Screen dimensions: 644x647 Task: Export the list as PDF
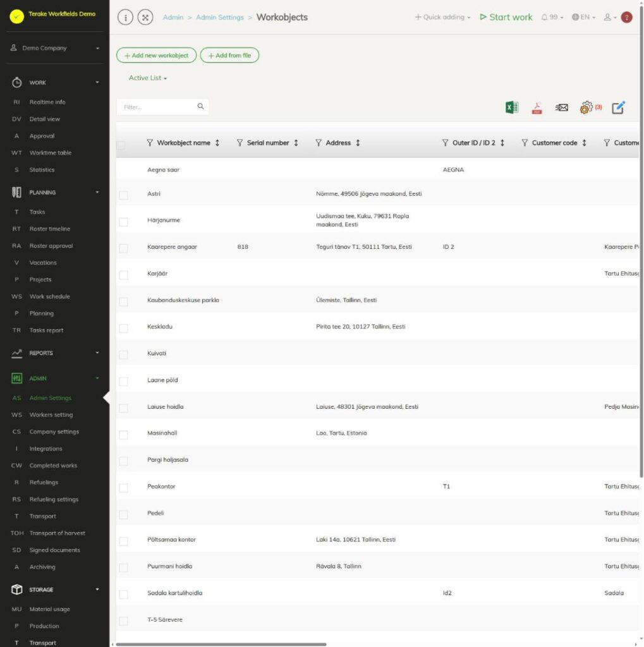click(537, 108)
